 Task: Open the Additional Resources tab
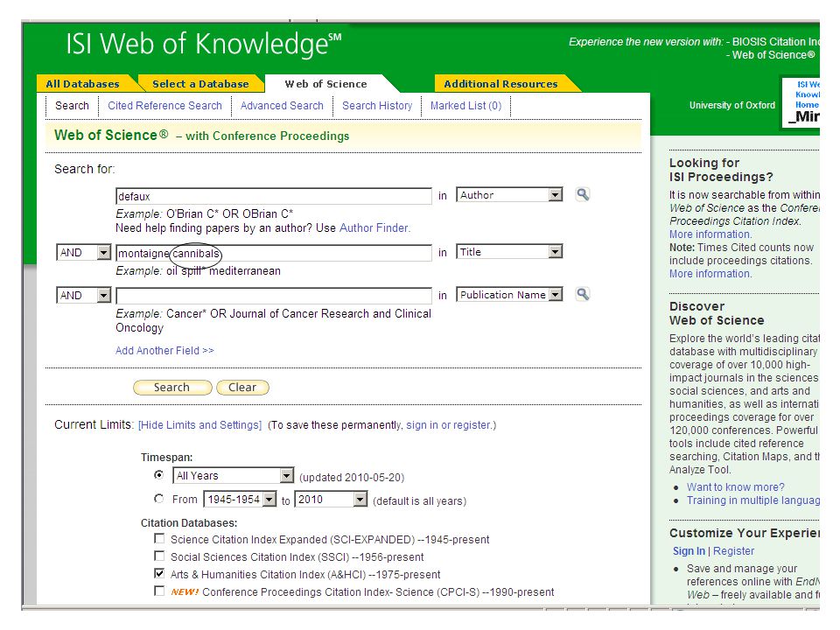(500, 84)
